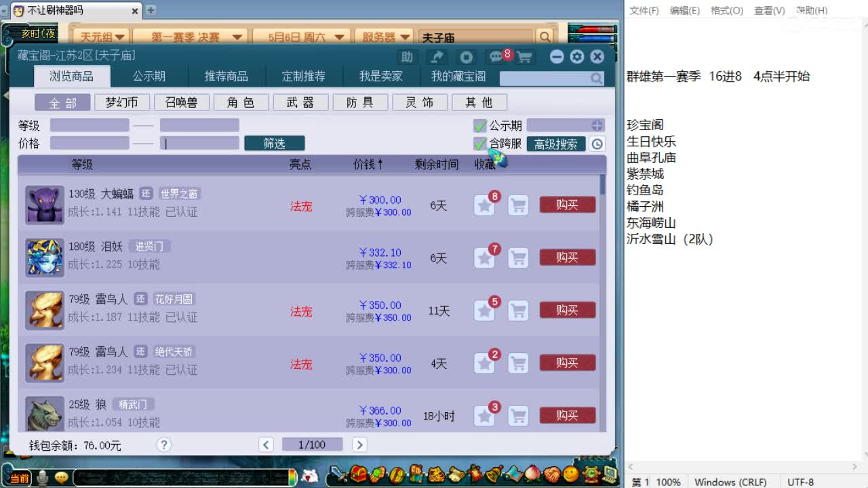Screen dimensions: 868x488
Task: Switch to the 武器 category tab
Action: pyautogui.click(x=300, y=102)
